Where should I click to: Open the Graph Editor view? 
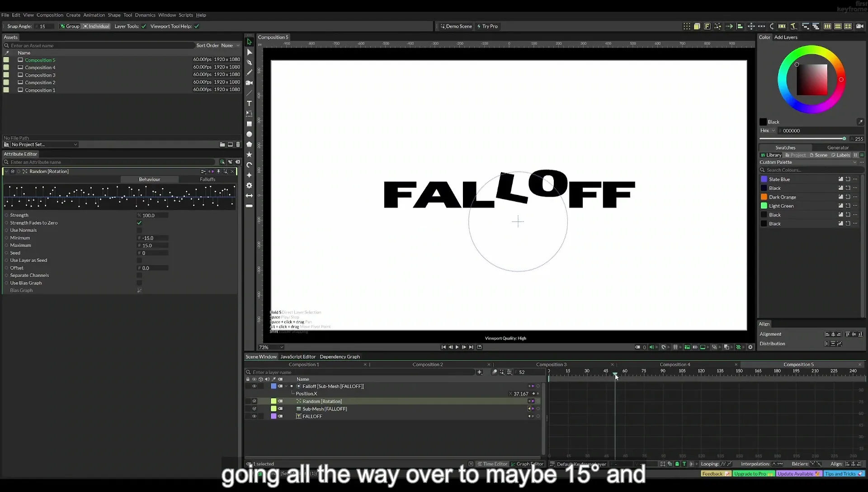(x=527, y=464)
